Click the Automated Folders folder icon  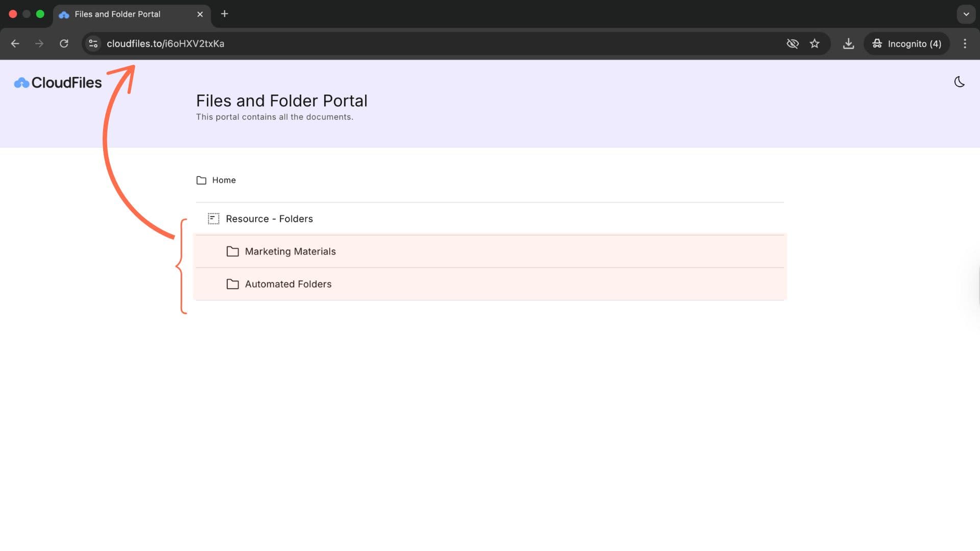point(233,284)
